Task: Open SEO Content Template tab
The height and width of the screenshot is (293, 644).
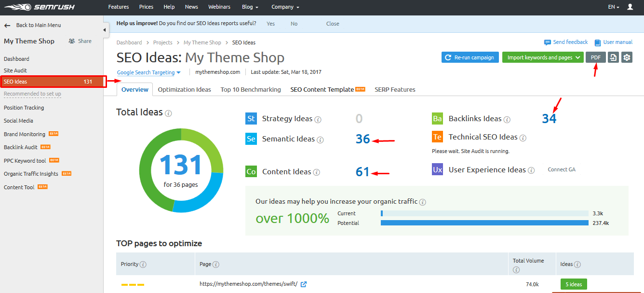Action: click(x=328, y=89)
